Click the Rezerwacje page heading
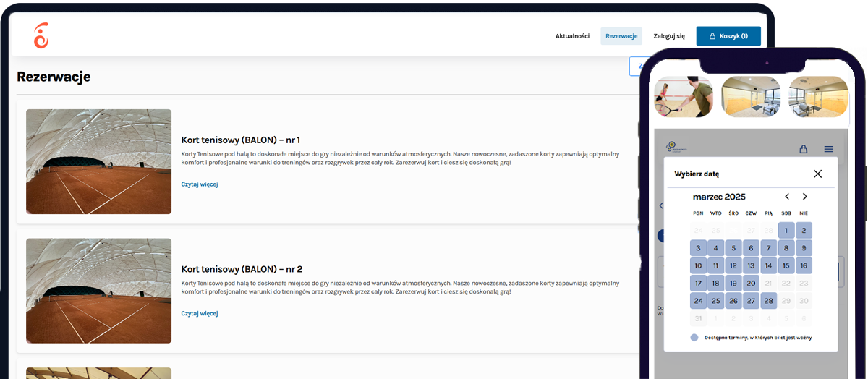This screenshot has height=379, width=868. pos(54,77)
